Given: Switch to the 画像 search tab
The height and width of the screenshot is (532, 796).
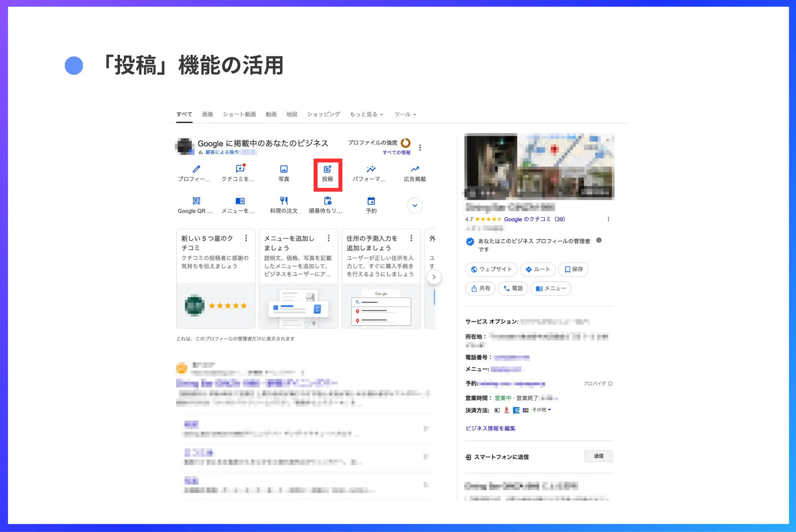Looking at the screenshot, I should pos(207,114).
